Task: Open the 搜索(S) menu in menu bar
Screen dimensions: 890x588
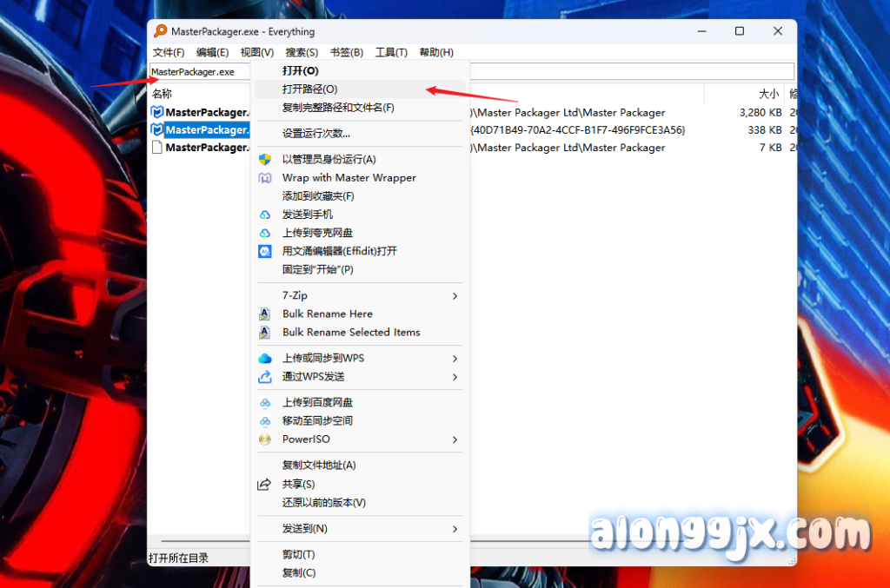Action: tap(302, 53)
